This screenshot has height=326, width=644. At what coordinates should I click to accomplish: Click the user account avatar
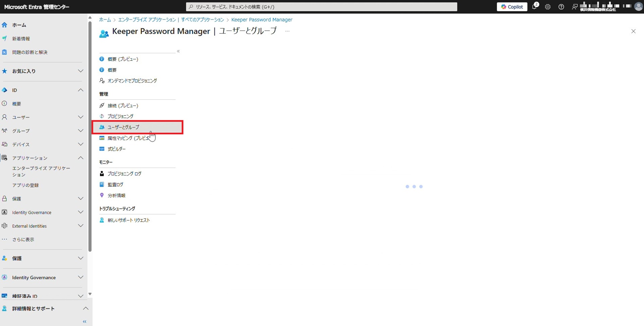638,7
